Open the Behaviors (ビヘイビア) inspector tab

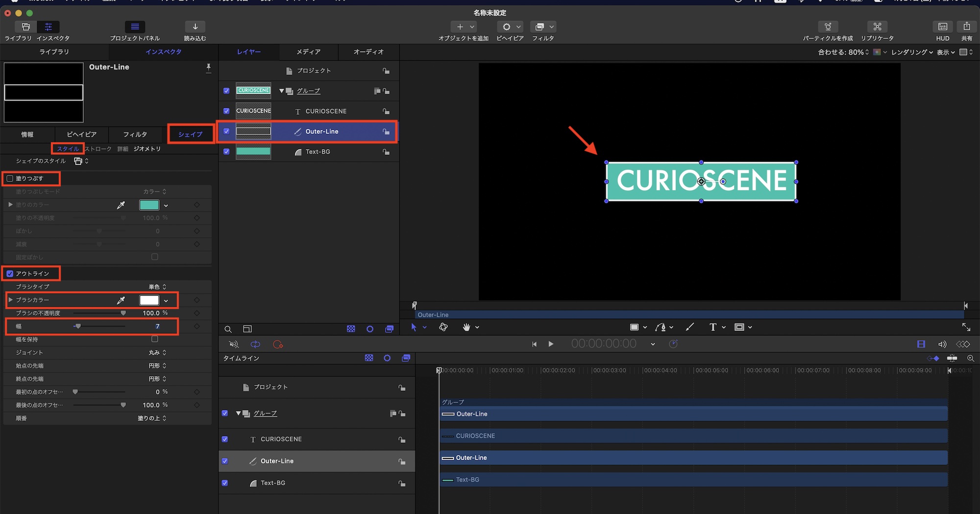[x=81, y=134]
